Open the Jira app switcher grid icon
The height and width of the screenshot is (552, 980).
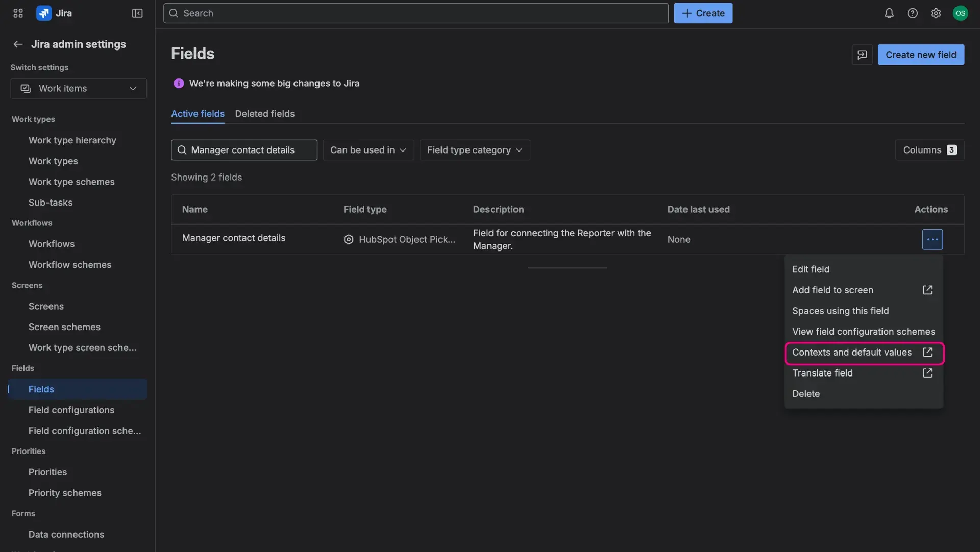click(17, 13)
